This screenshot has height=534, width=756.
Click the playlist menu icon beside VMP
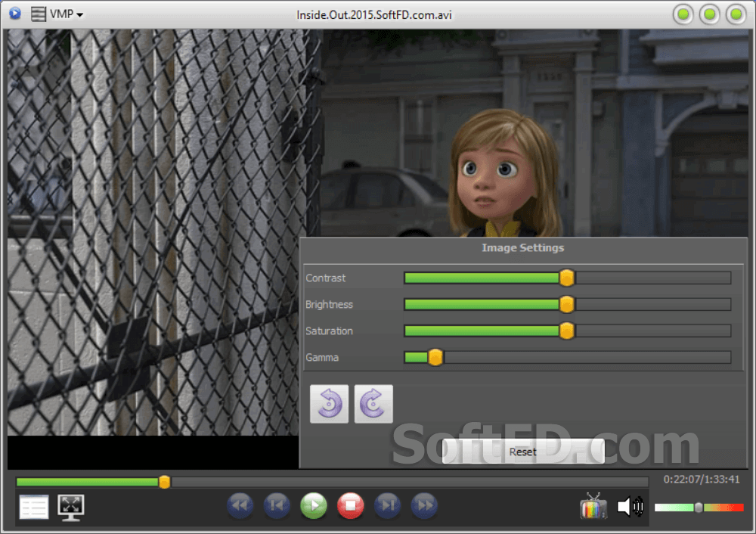38,14
